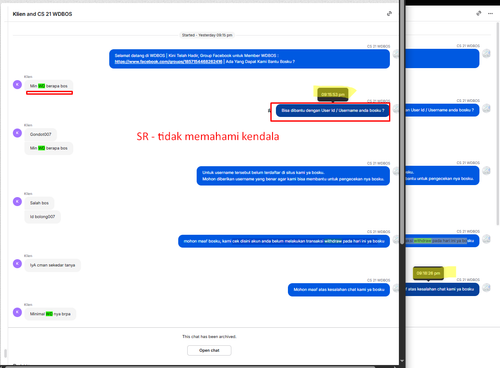
Task: Click the 'IyA cman sekedar tanya' message
Action: [52, 265]
